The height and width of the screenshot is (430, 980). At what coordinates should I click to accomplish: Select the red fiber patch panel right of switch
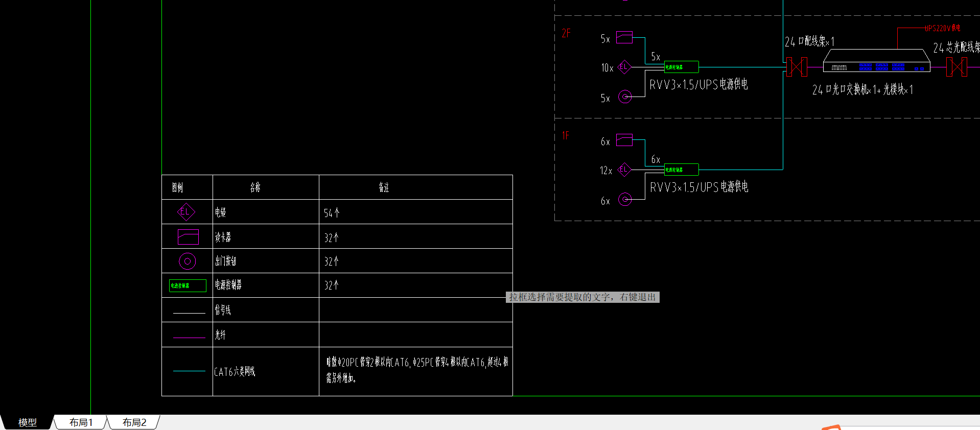click(956, 67)
